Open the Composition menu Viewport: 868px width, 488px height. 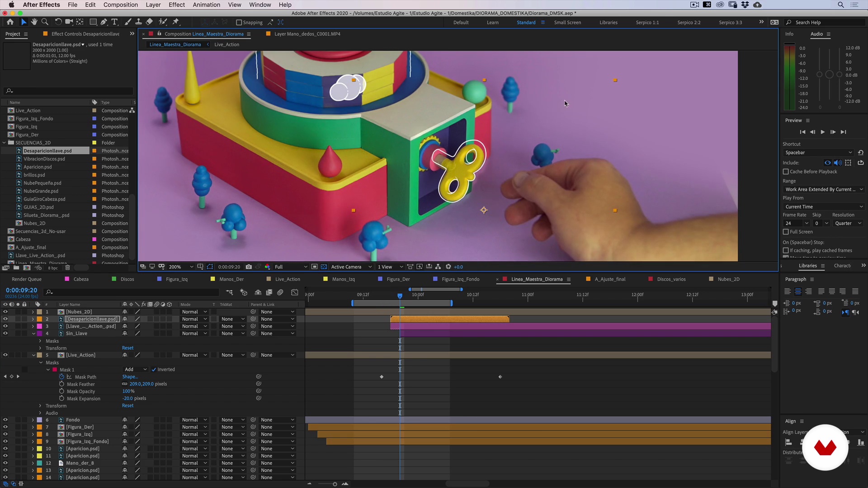pyautogui.click(x=120, y=5)
